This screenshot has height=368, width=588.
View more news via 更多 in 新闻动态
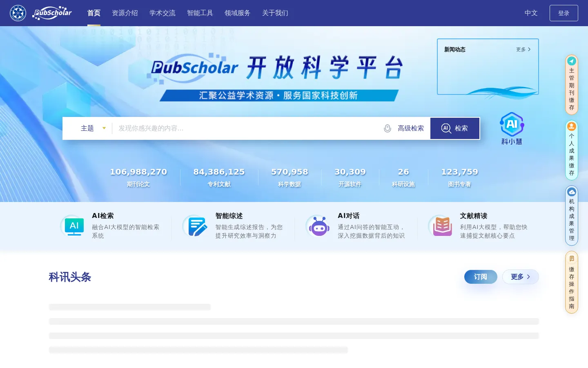523,49
